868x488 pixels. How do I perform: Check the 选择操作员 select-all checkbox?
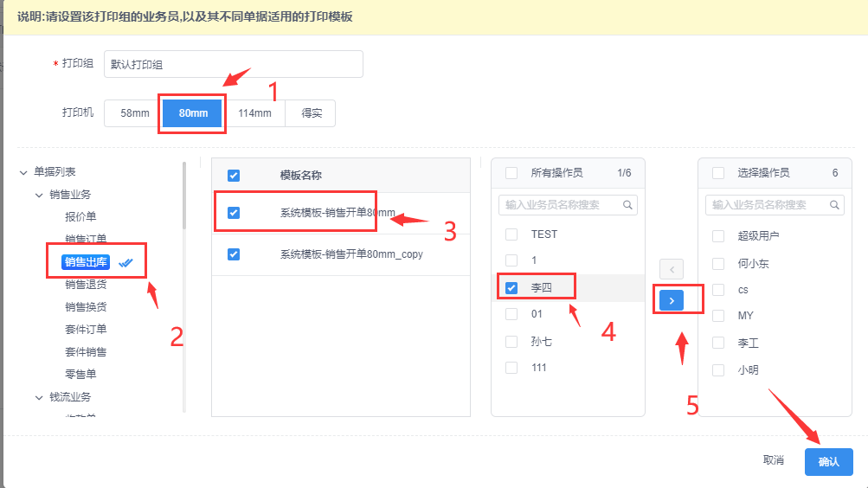[718, 173]
